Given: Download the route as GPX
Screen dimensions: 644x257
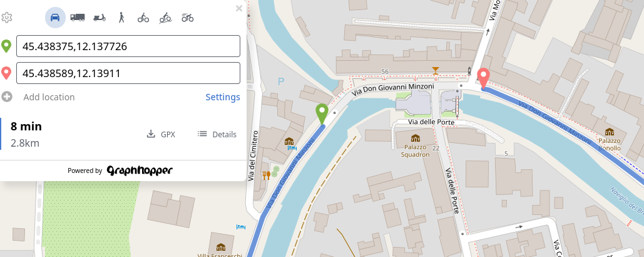Looking at the screenshot, I should click(x=161, y=134).
